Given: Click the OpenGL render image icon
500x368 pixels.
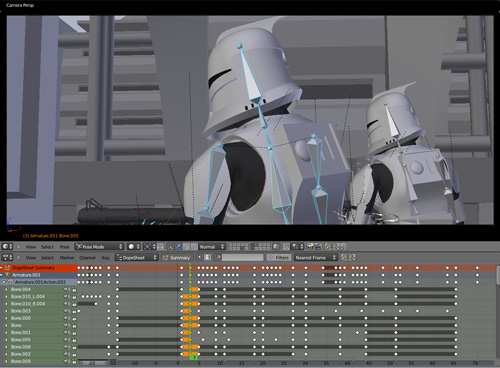Looking at the screenshot, I should pyautogui.click(x=310, y=247).
